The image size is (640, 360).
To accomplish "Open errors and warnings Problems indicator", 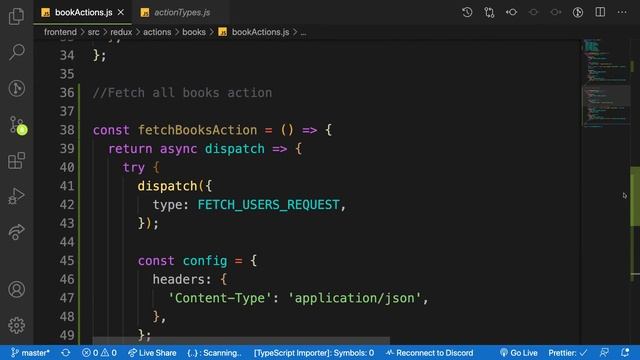I will coord(99,353).
